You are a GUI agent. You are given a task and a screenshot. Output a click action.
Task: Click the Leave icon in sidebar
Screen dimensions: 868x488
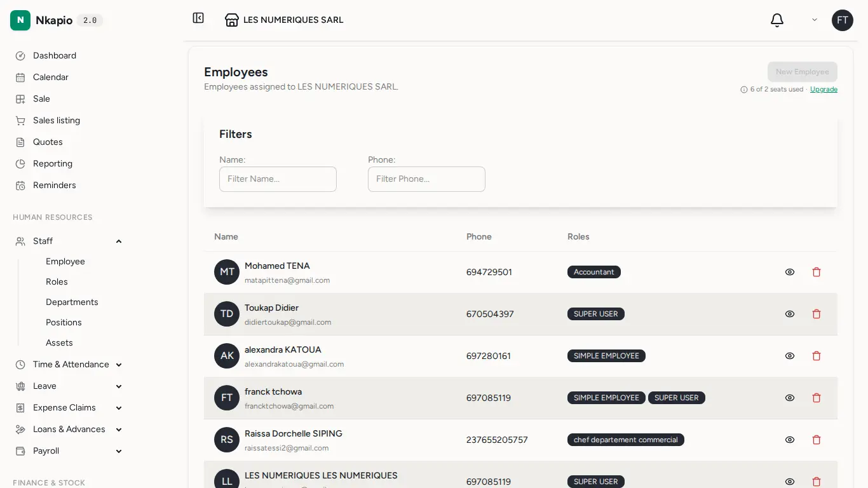tap(20, 386)
